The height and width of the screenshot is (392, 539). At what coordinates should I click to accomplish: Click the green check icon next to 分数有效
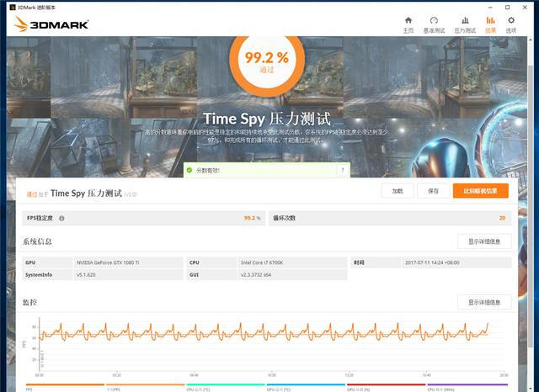pos(189,170)
